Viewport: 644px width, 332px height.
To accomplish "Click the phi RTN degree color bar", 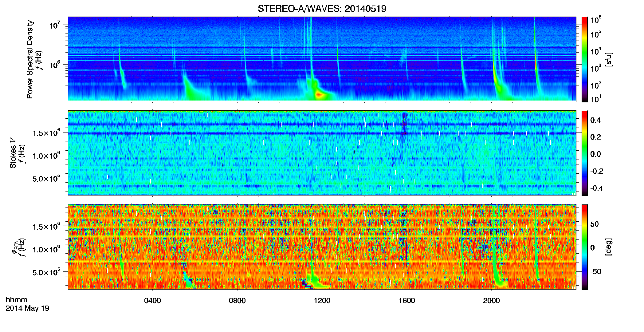I will point(584,247).
